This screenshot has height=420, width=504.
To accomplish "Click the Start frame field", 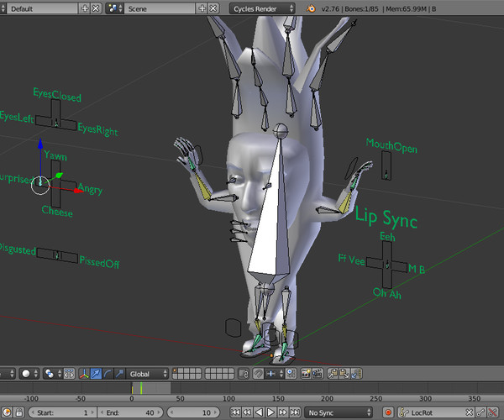I will (64, 412).
